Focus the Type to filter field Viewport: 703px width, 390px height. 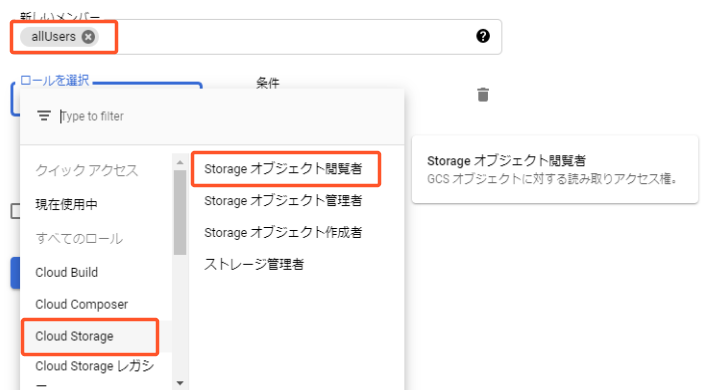coord(229,116)
